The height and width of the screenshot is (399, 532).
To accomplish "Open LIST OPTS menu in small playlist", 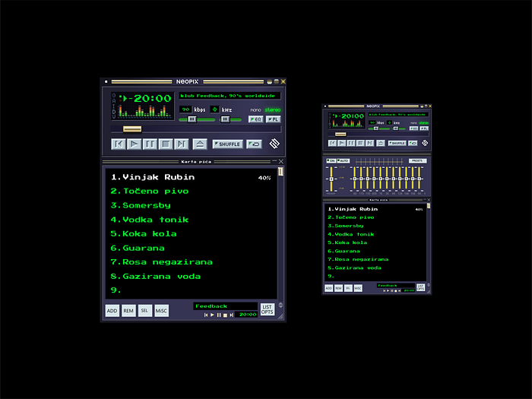I will click(420, 287).
